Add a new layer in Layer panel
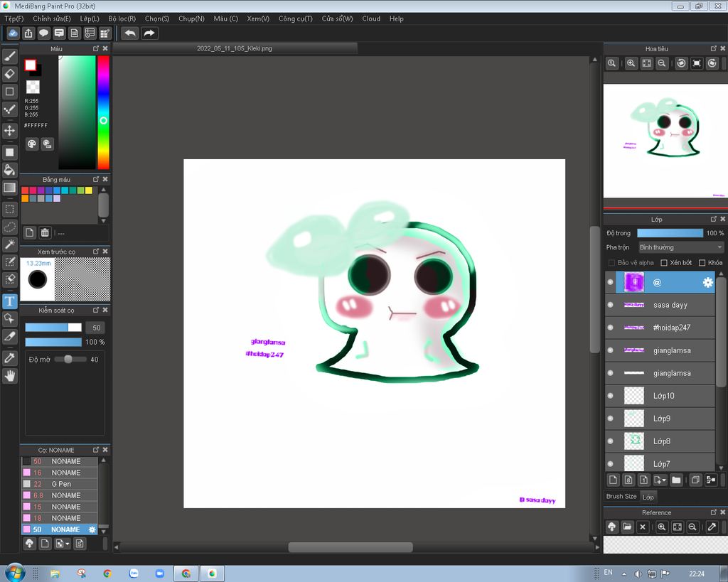This screenshot has height=582, width=728. (613, 480)
